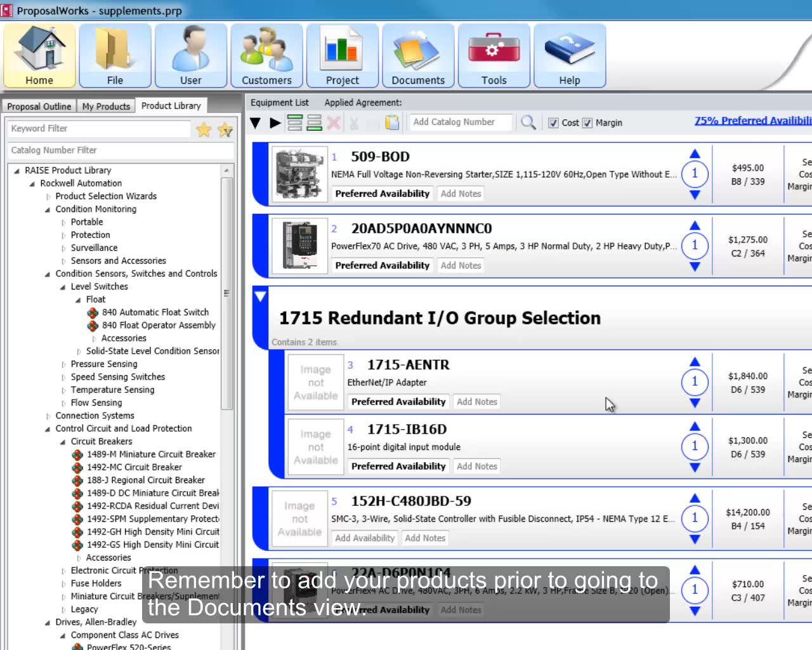Toggle the Margin checkbox
Screen dimensions: 812x650
click(x=587, y=123)
